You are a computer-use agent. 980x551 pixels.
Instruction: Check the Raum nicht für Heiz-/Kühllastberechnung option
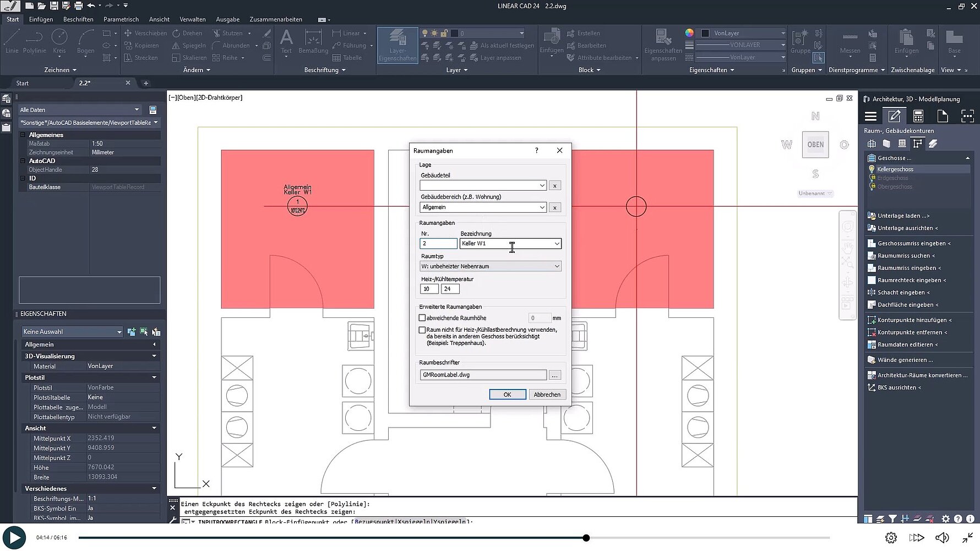click(x=422, y=330)
